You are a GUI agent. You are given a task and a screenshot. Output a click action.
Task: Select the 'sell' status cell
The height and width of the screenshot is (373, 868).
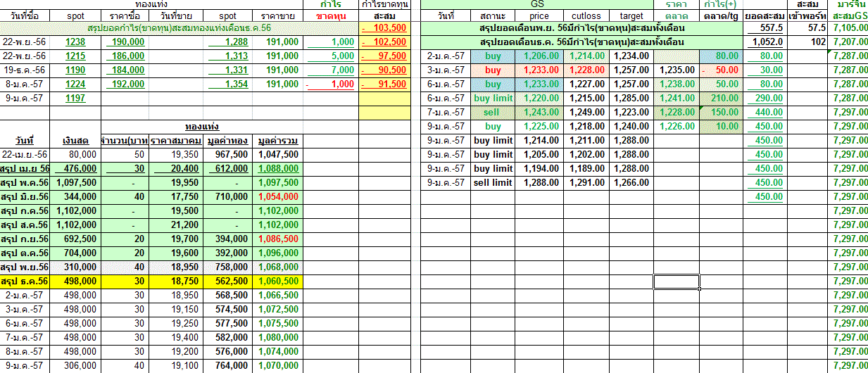coord(493,113)
